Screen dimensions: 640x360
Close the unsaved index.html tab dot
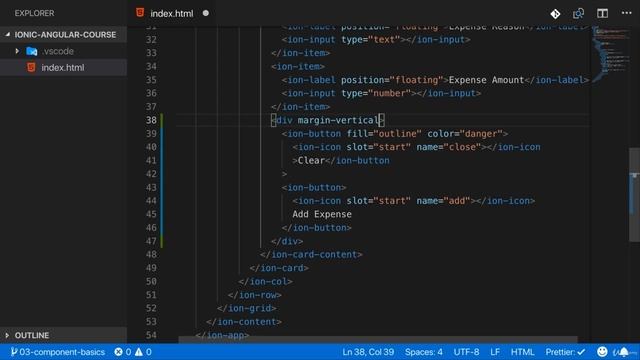[206, 13]
